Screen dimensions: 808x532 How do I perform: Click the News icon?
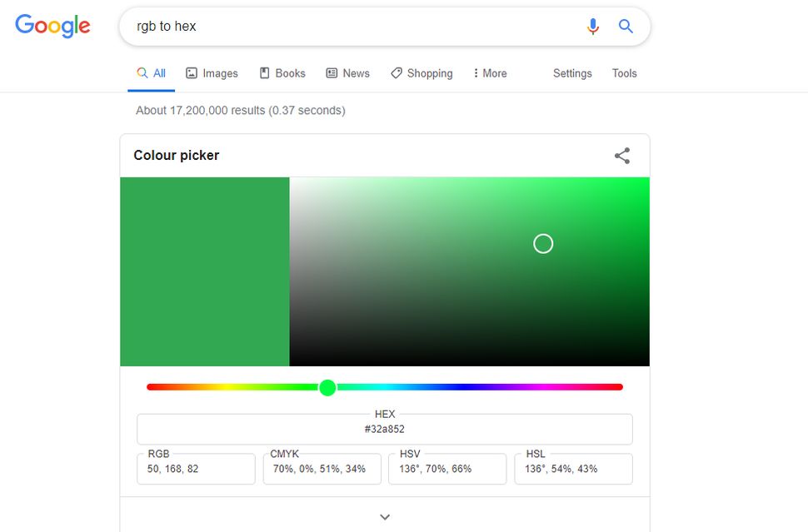click(332, 73)
